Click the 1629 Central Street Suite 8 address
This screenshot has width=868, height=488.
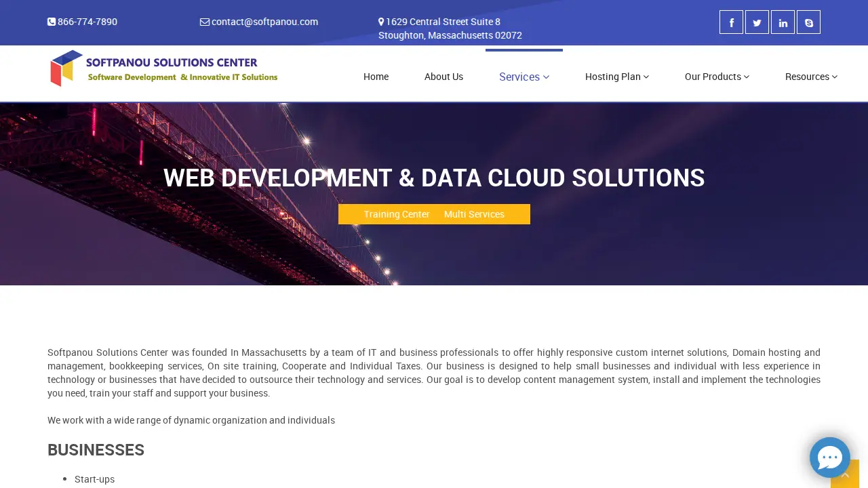coord(443,22)
